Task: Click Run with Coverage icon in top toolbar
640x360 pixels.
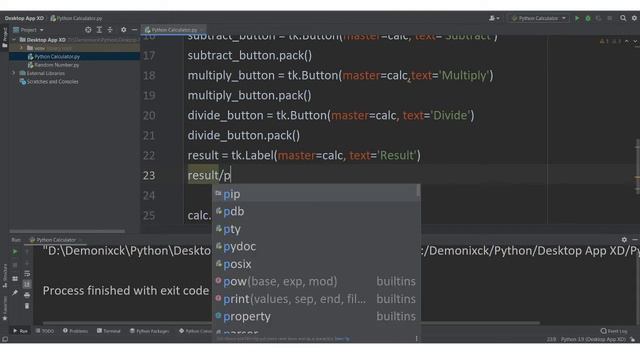Action: click(599, 18)
